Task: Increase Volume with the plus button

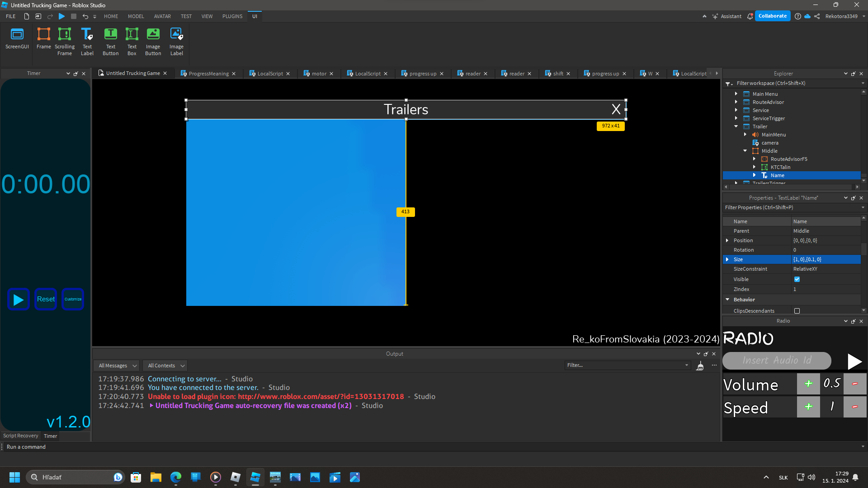Action: (808, 384)
